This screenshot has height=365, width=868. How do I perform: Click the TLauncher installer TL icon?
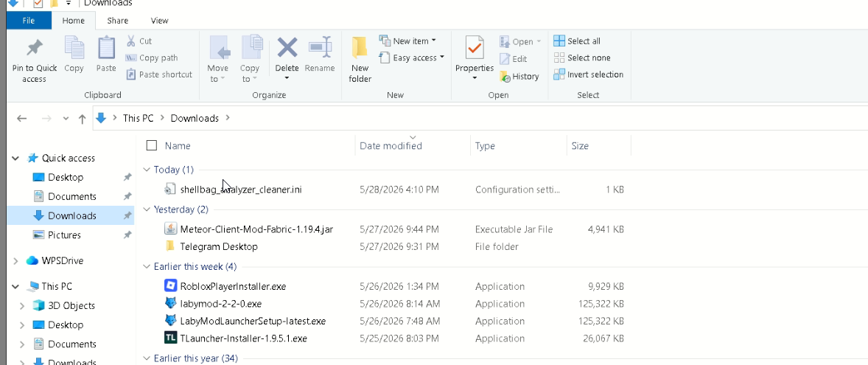click(170, 338)
